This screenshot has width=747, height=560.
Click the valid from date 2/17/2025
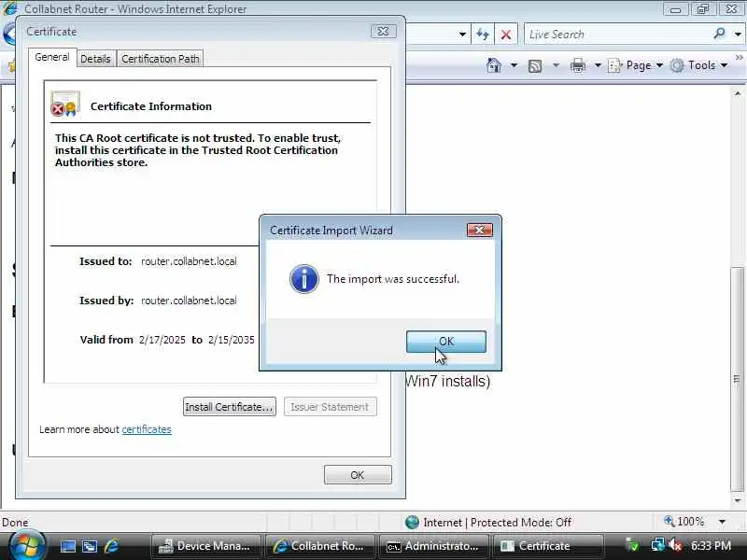[162, 340]
